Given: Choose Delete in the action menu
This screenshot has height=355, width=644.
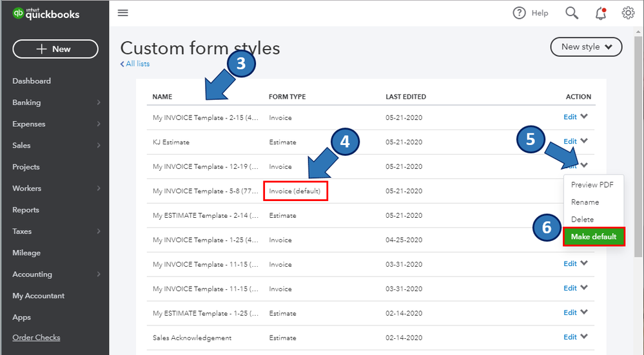Looking at the screenshot, I should coord(583,220).
